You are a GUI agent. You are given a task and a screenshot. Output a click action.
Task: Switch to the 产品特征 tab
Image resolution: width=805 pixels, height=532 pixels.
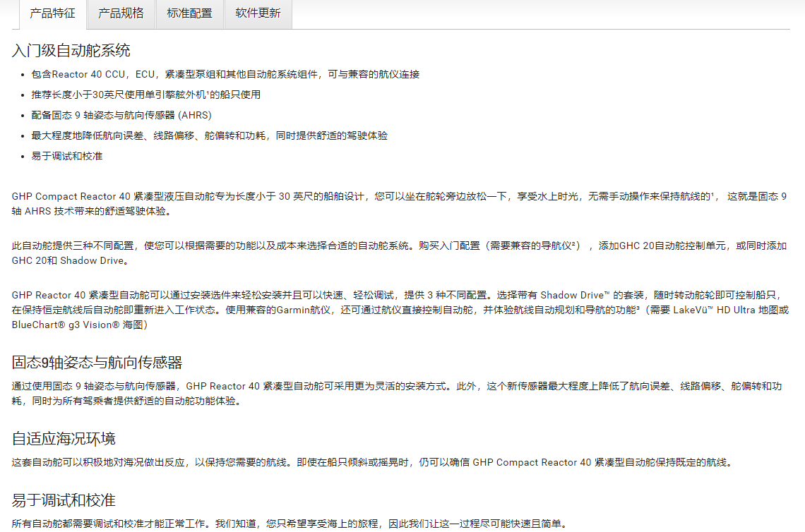click(x=50, y=13)
